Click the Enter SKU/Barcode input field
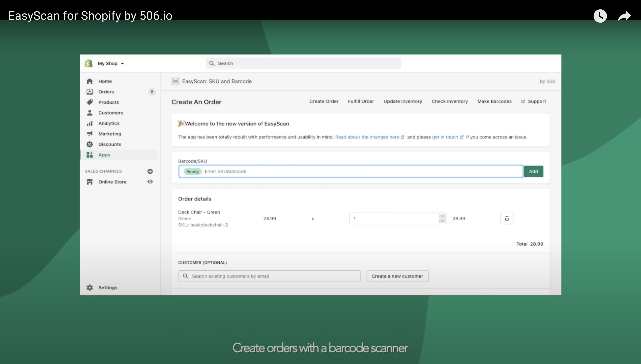The width and height of the screenshot is (641, 364). tap(350, 172)
